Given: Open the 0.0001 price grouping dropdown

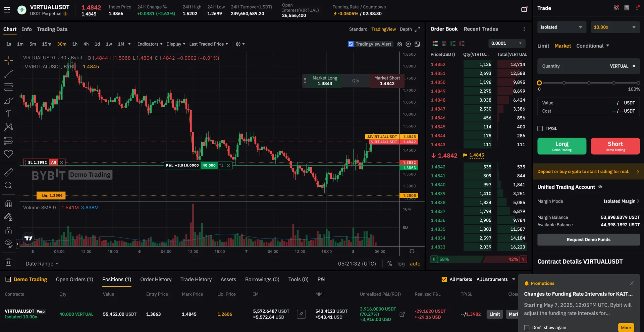Looking at the screenshot, I should [506, 43].
